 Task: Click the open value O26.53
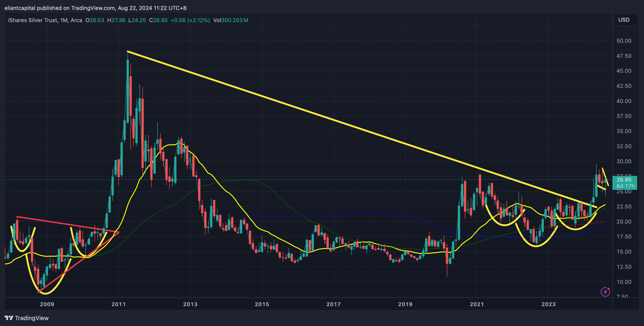coord(95,20)
